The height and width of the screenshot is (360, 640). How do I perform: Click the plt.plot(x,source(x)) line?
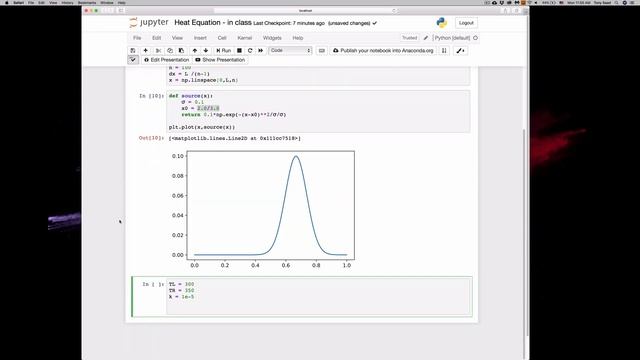[202, 127]
